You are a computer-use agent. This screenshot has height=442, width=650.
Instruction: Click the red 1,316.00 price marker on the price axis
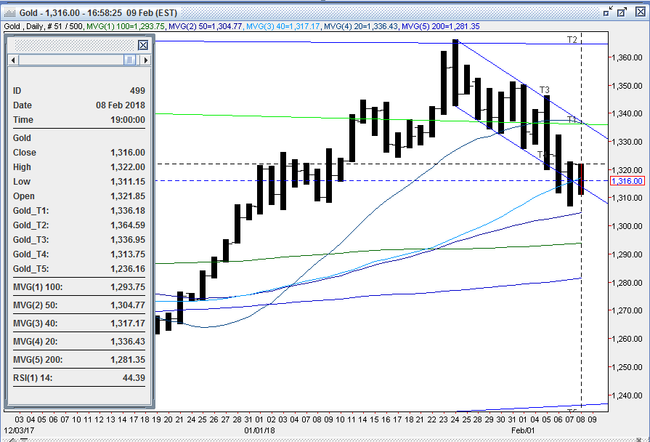pos(627,181)
